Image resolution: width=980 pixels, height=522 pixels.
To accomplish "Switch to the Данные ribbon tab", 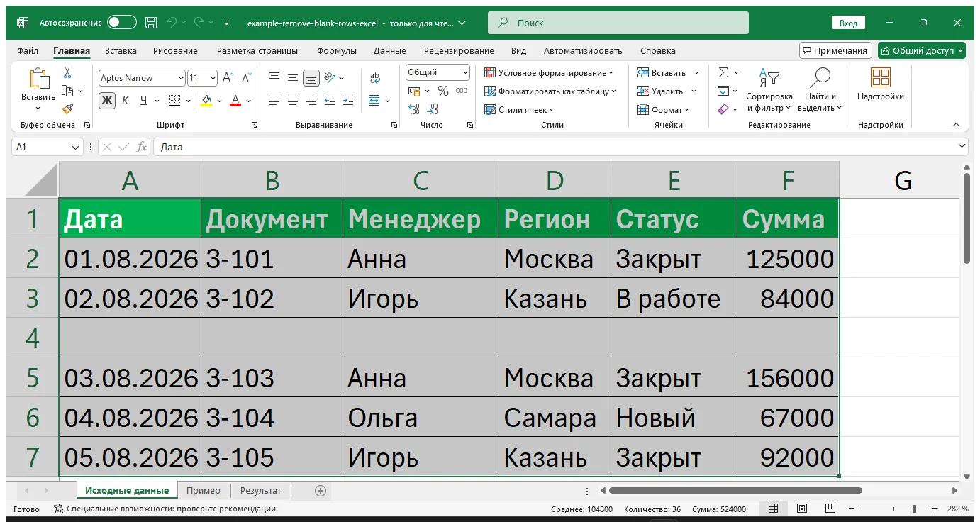I will [x=390, y=51].
